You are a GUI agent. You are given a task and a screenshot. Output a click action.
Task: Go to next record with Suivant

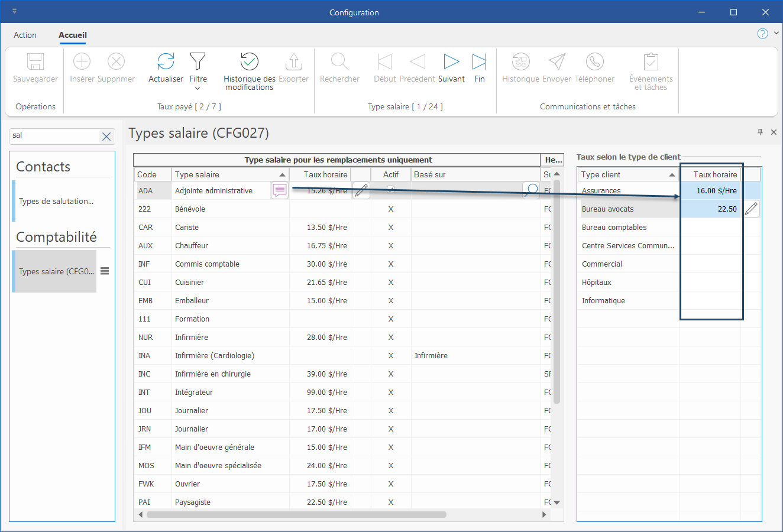pos(451,61)
